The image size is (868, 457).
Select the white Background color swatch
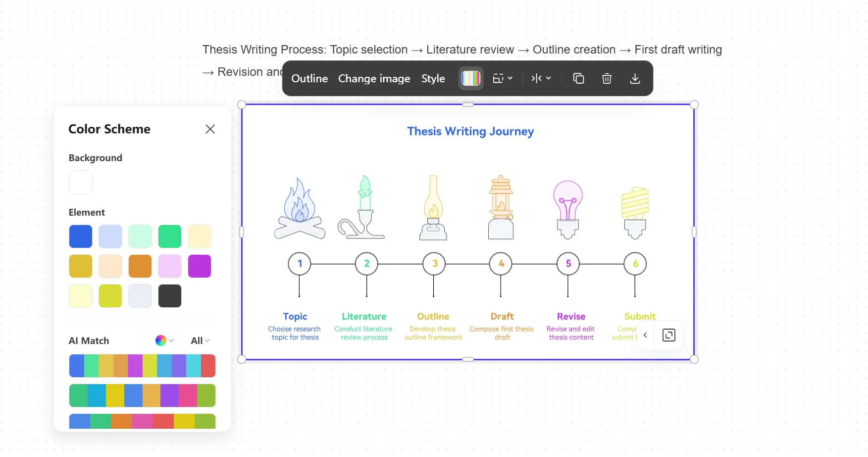81,182
